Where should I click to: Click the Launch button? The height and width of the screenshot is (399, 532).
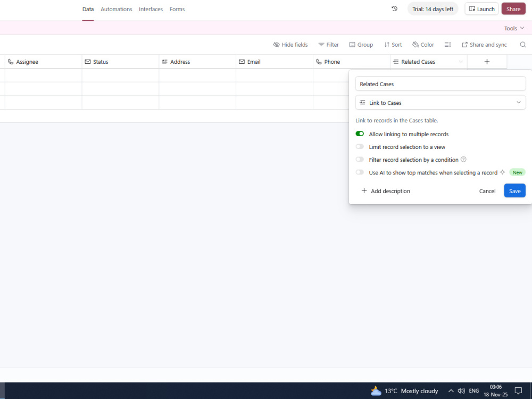pos(481,9)
